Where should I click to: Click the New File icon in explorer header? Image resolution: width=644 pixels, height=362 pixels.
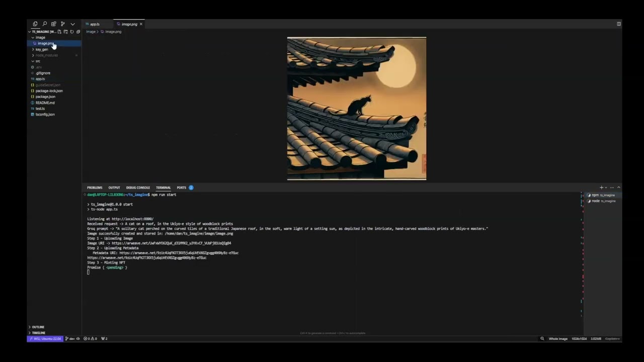tap(59, 32)
